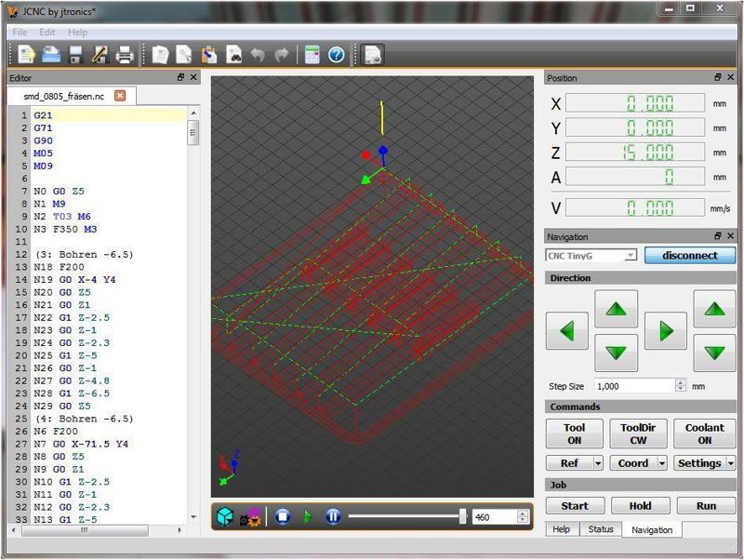Viewport: 744px width, 560px height.
Task: Click the print icon in the toolbar
Action: click(x=125, y=55)
